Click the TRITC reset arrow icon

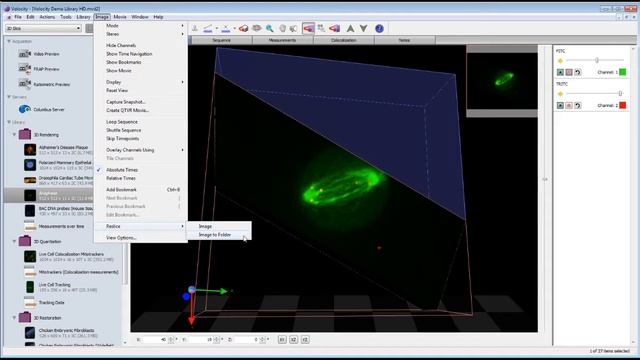coord(578,105)
